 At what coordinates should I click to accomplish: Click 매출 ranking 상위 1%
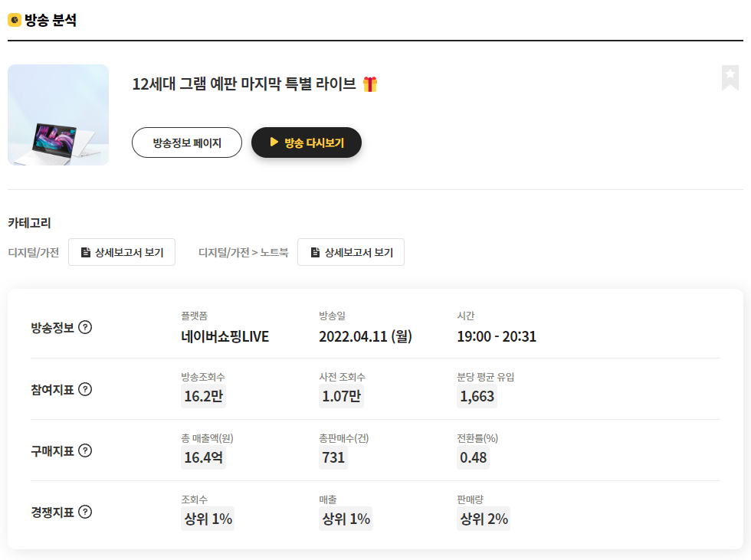point(346,519)
